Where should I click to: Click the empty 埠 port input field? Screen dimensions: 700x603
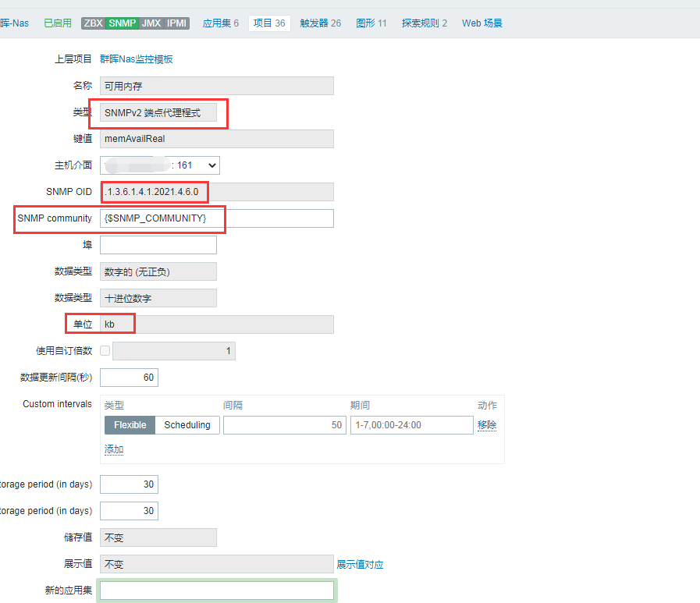click(x=158, y=245)
